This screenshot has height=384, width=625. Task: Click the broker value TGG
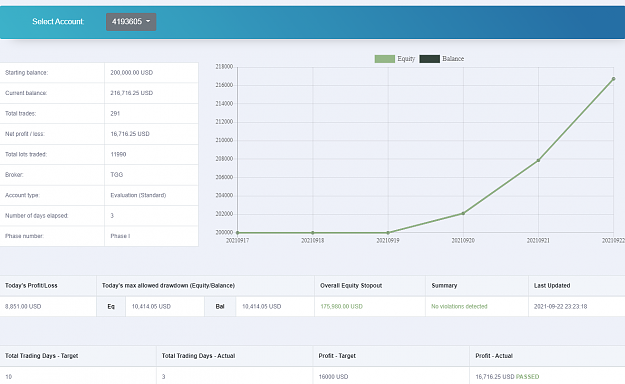click(117, 175)
